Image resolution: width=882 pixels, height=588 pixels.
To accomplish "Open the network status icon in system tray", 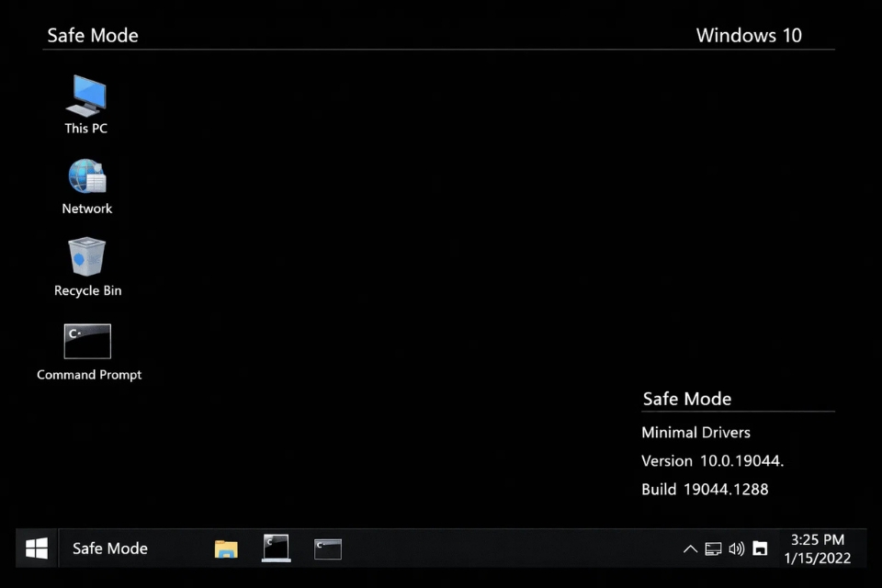I will tap(714, 548).
